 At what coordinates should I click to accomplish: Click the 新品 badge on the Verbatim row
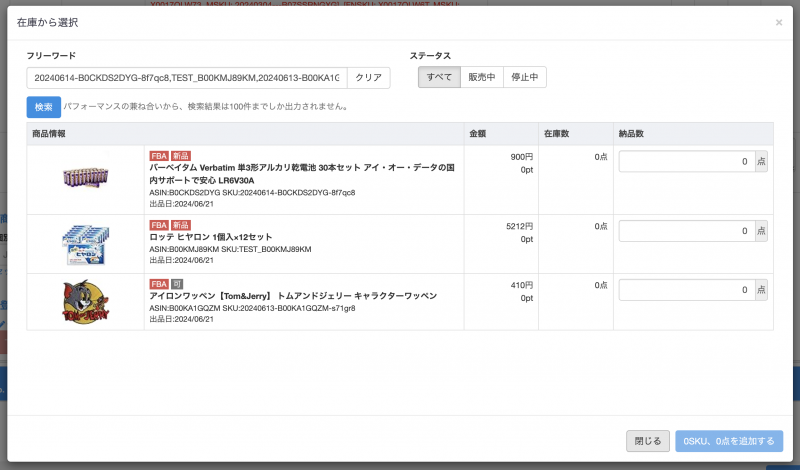coord(180,156)
